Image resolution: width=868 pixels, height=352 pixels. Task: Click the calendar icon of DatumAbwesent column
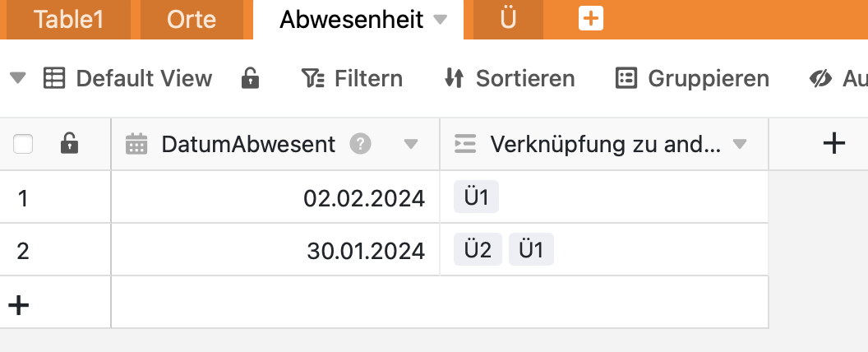point(136,145)
